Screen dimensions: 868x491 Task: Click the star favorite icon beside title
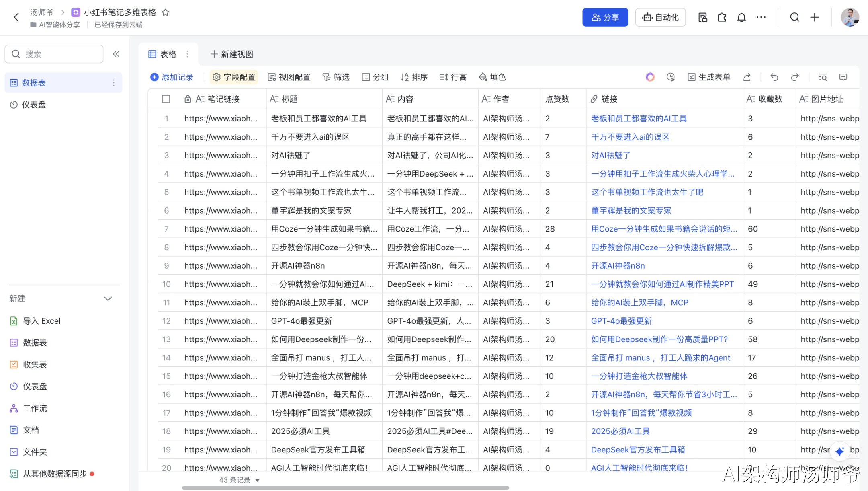pos(165,12)
